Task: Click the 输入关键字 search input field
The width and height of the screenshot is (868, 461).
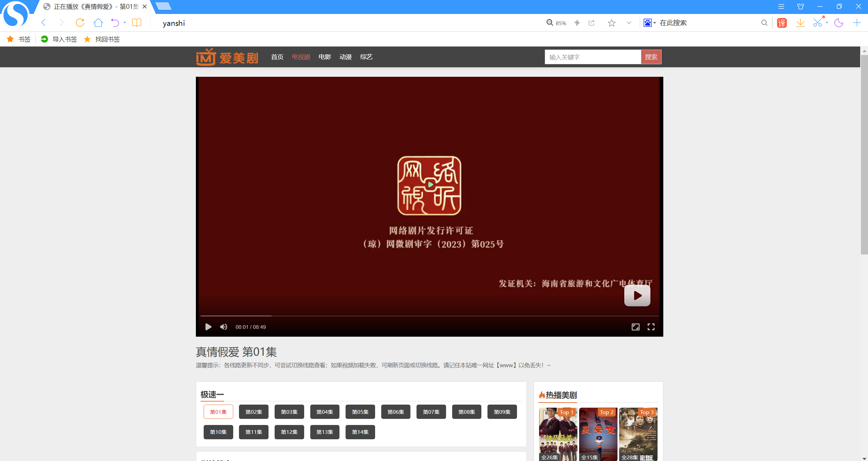Action: tap(592, 57)
